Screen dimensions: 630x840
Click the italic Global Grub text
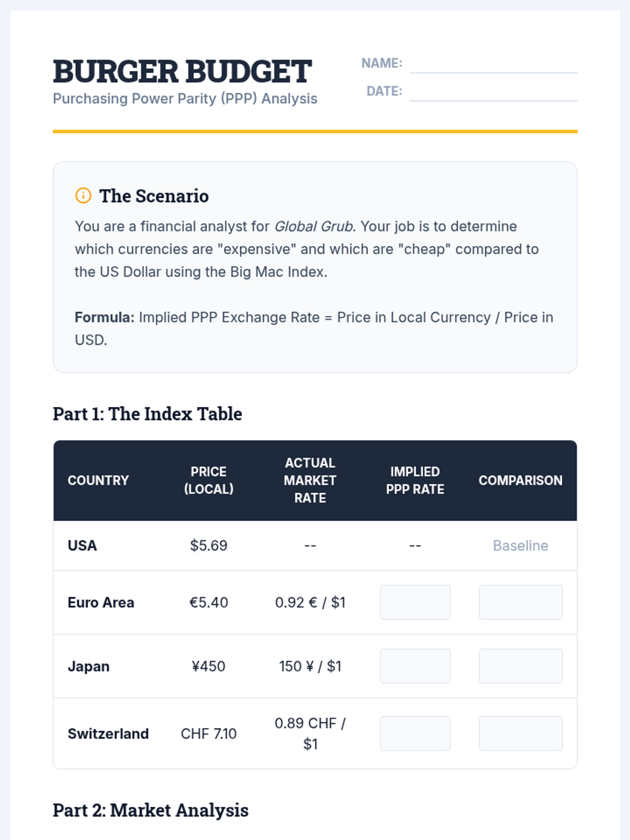click(313, 226)
